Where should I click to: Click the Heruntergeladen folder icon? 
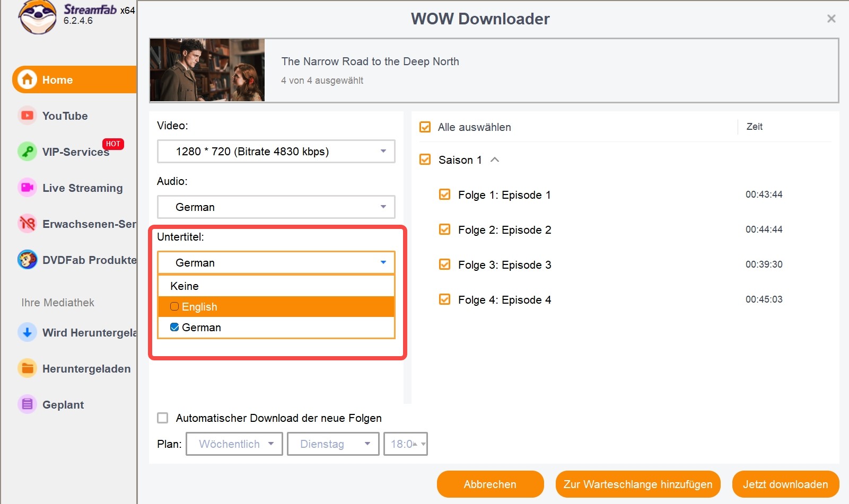pyautogui.click(x=27, y=368)
